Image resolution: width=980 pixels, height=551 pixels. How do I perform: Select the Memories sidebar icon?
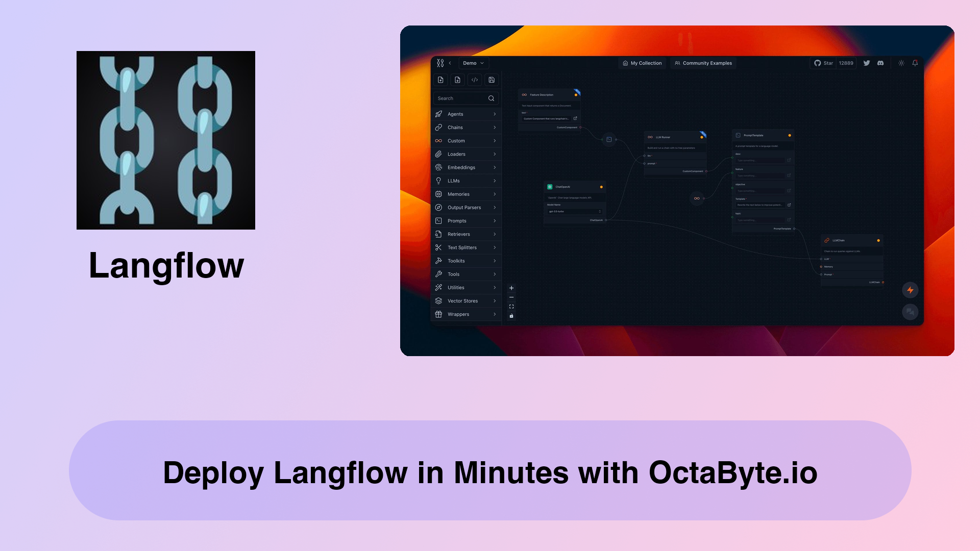pos(439,194)
